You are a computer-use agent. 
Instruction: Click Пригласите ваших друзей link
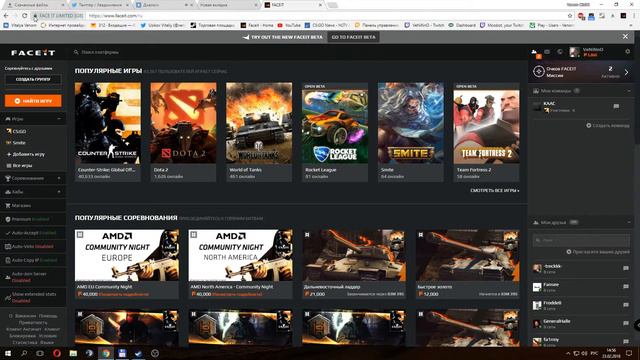(598, 252)
